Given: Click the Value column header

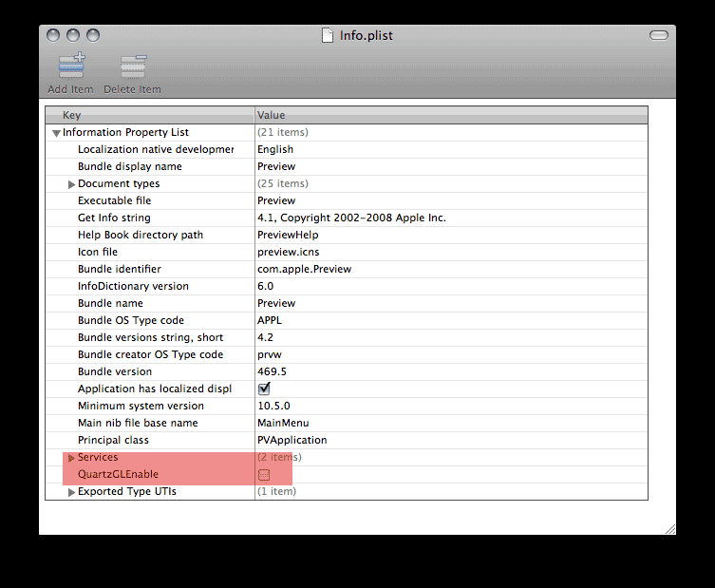Looking at the screenshot, I should pos(451,115).
